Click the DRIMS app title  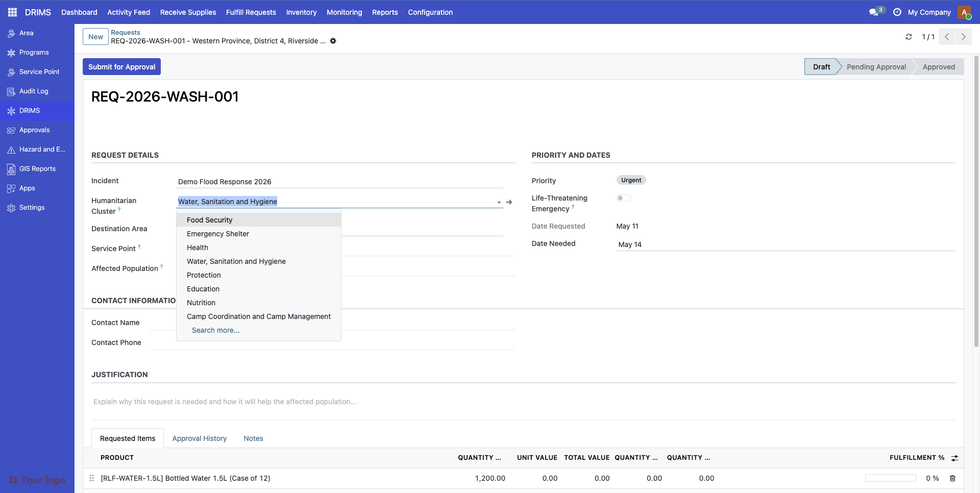(38, 12)
